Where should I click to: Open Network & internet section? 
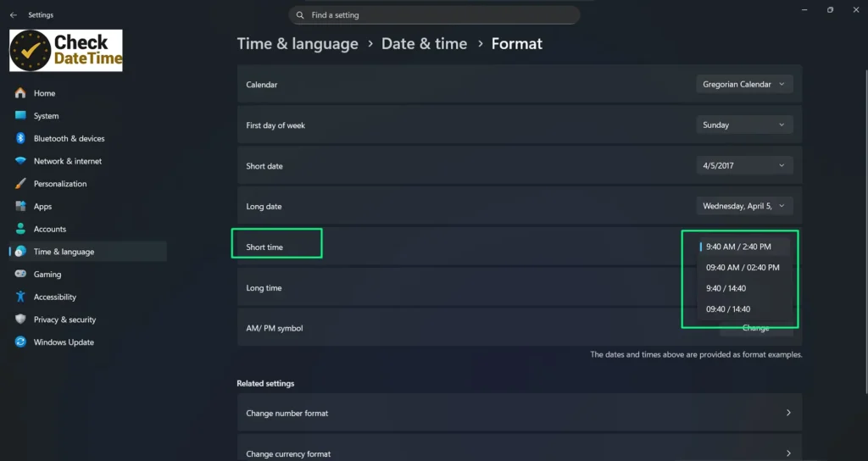(x=88, y=161)
